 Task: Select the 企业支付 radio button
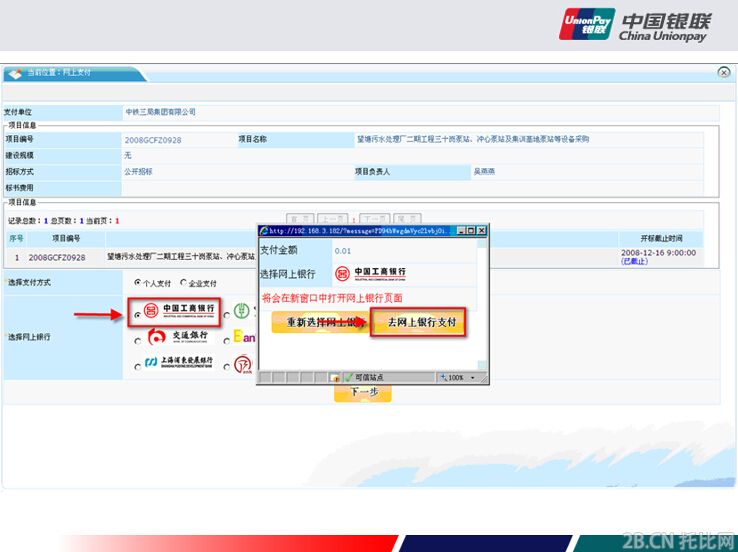(x=182, y=283)
